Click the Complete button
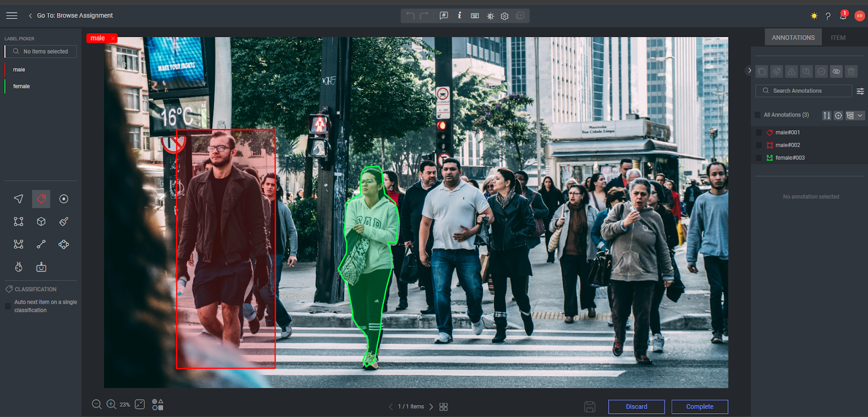This screenshot has width=868, height=417. 699,407
